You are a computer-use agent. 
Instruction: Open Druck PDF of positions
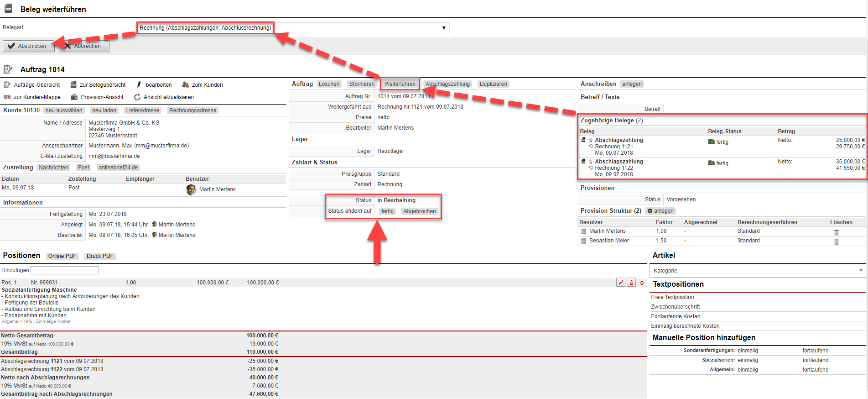pos(100,256)
